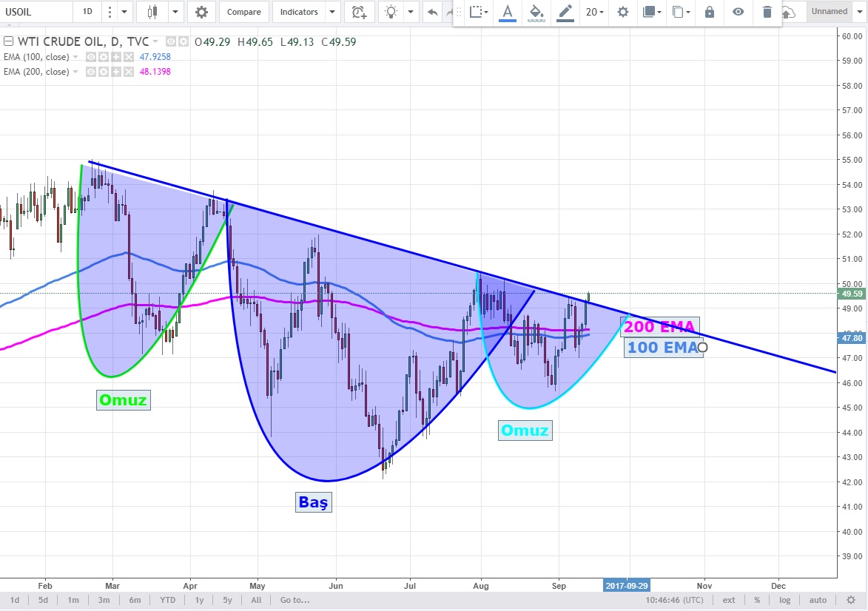Click the Go to... date link
Screen dimensions: 868x611
point(295,600)
